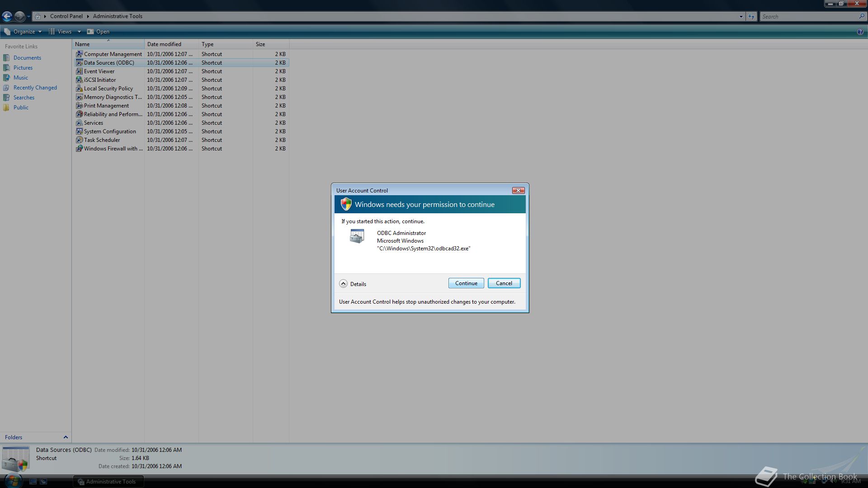Expand the Folders pane chevron
The height and width of the screenshot is (488, 868).
(x=66, y=437)
